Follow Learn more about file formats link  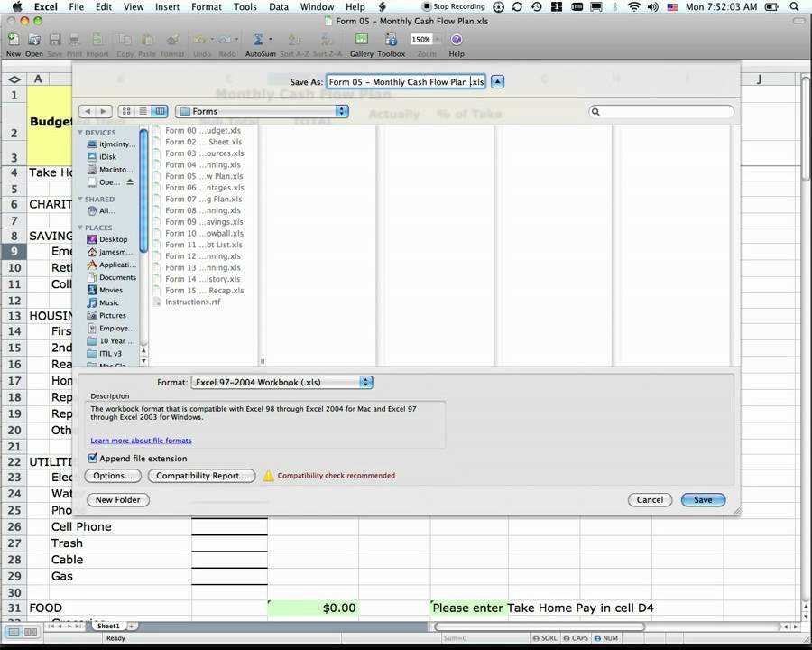tap(141, 441)
